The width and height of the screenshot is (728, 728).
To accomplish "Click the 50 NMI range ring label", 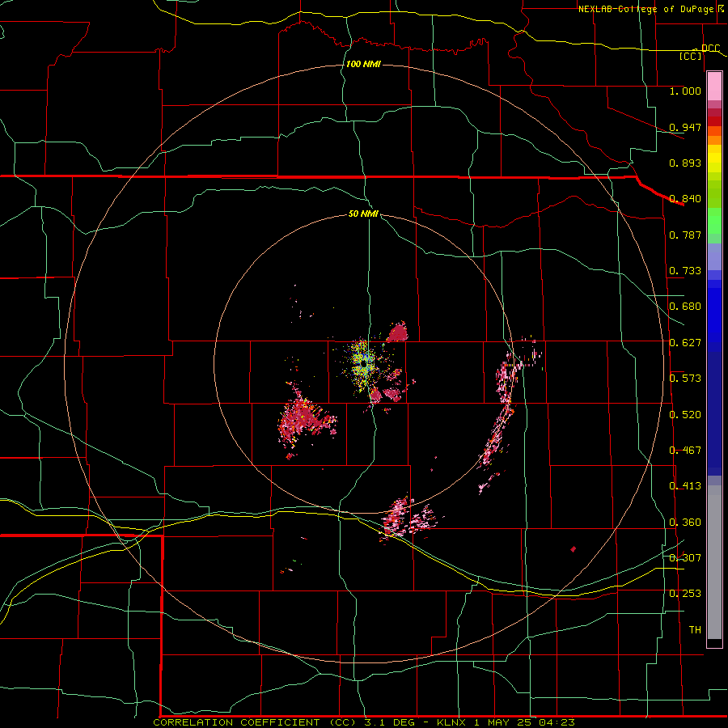I will 363,214.
